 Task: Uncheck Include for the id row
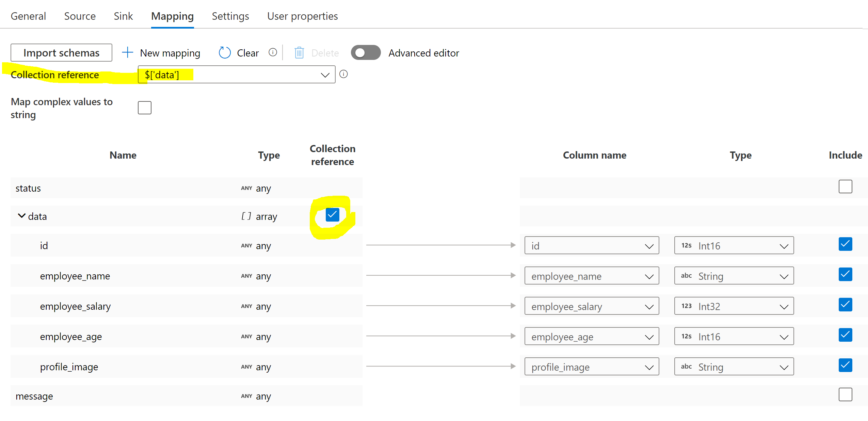(845, 244)
